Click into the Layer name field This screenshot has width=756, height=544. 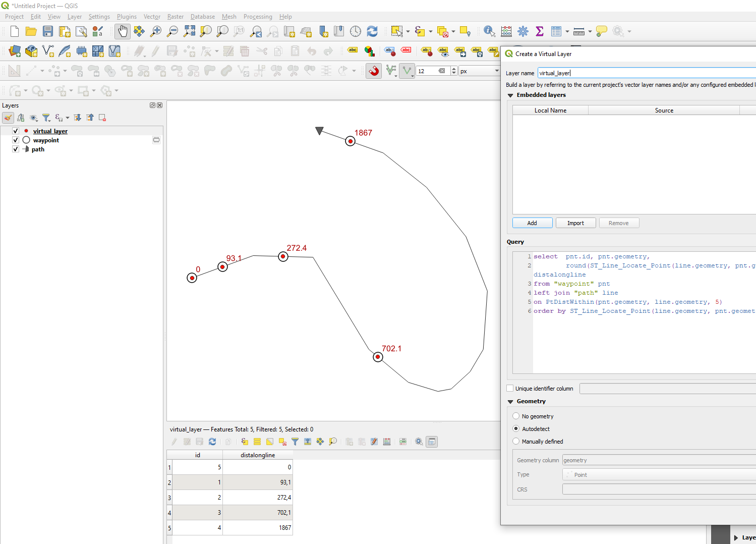click(x=647, y=73)
